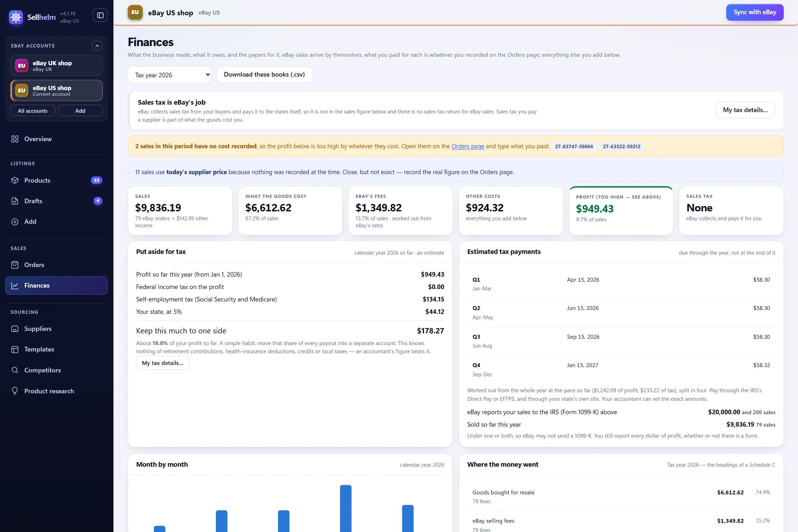This screenshot has width=798, height=532.
Task: Open Overview from the grid icon
Action: [x=15, y=139]
